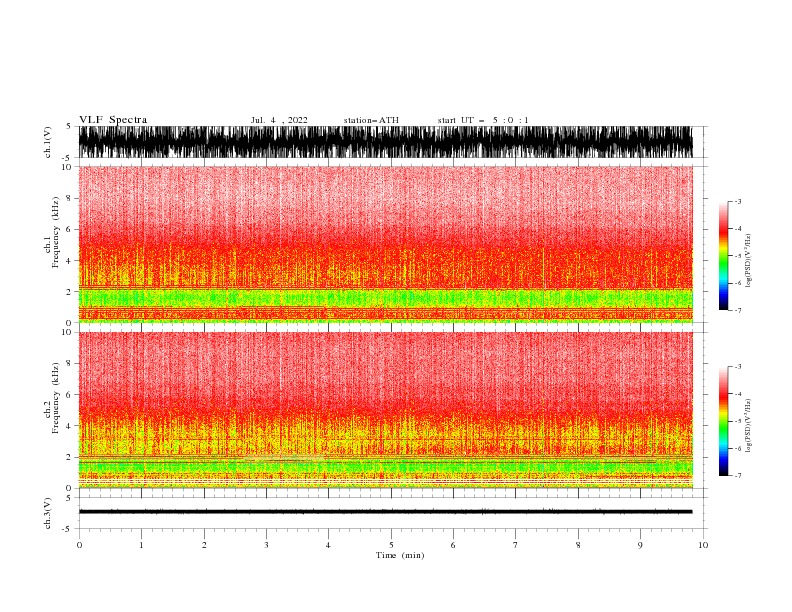
Task: Click the "start UT = 5:0:1" text
Action: [483, 120]
